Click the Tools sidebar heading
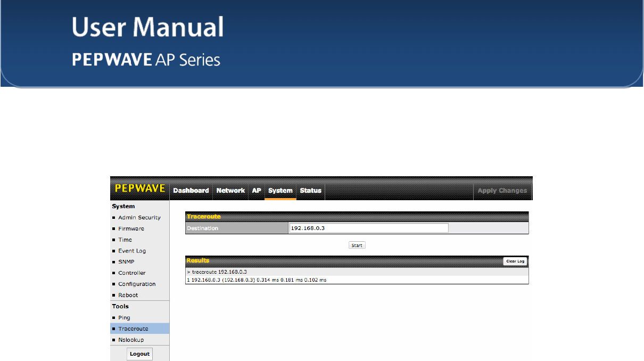Image resolution: width=644 pixels, height=361 pixels. pyautogui.click(x=120, y=306)
